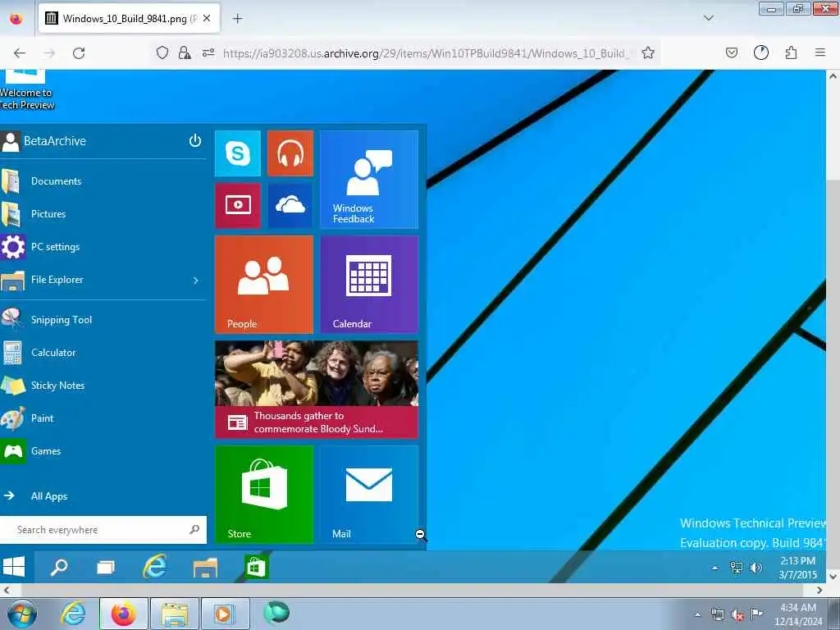Open the Video tile with play icon

coord(237,206)
